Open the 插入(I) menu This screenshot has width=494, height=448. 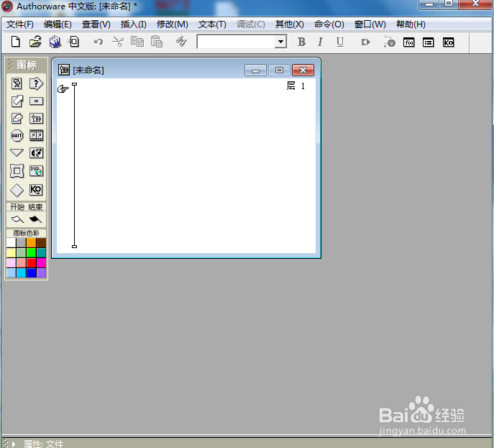[133, 24]
